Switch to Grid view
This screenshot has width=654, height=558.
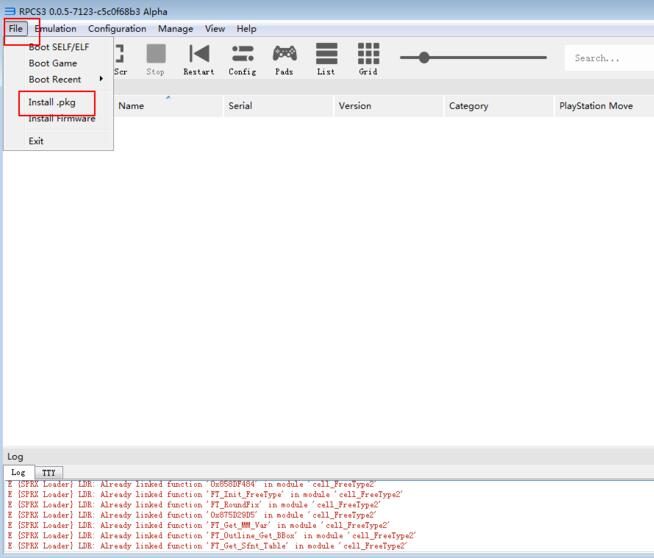click(x=368, y=60)
